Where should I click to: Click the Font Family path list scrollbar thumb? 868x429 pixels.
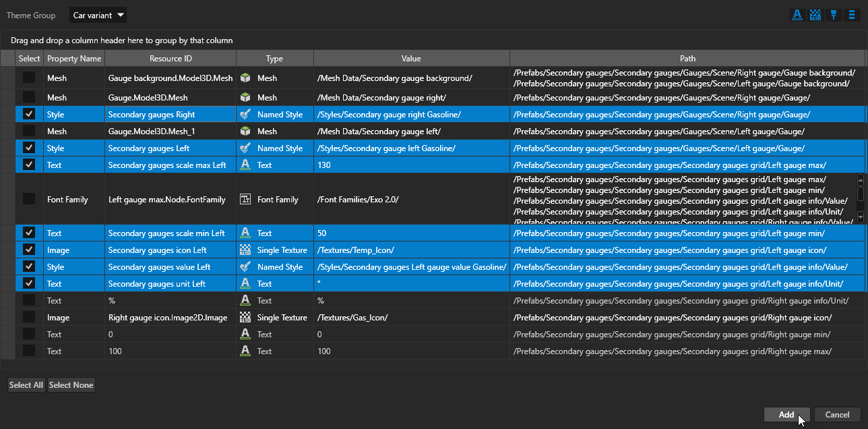click(x=860, y=194)
